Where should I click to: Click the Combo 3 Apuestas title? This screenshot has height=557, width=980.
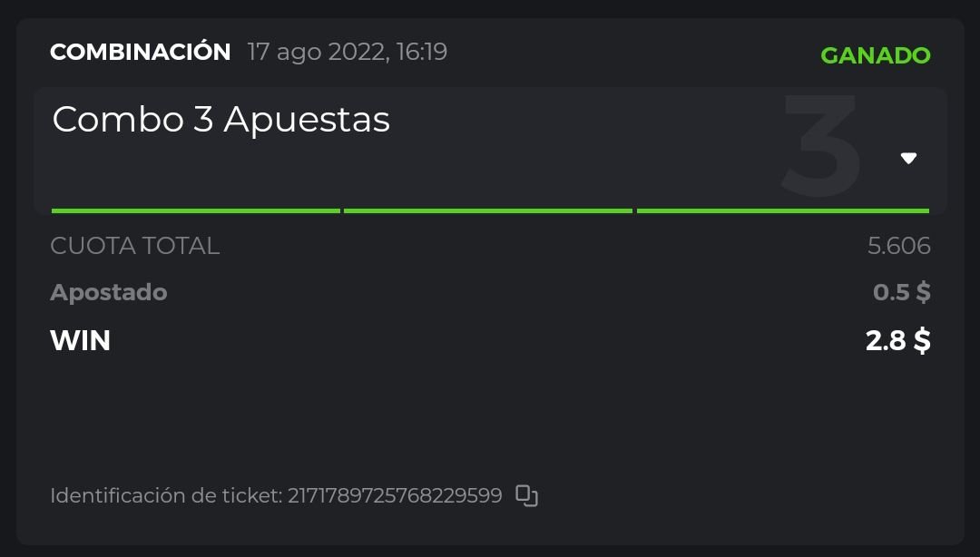(220, 120)
